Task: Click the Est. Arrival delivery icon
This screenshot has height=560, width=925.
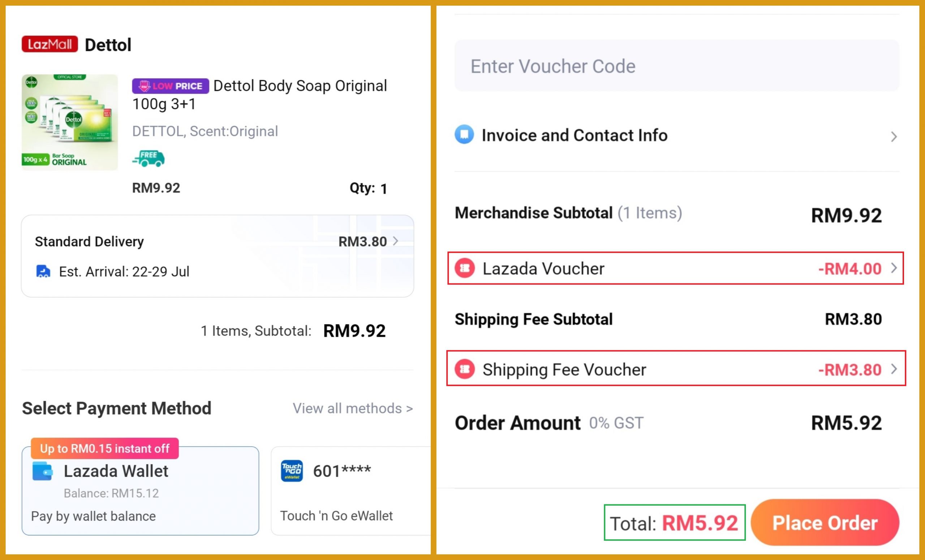Action: click(x=43, y=271)
